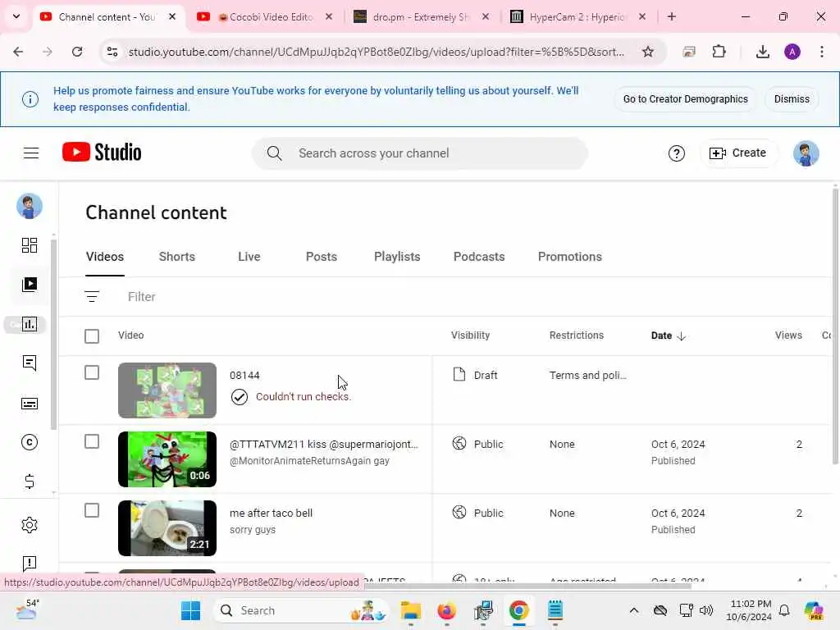Image resolution: width=840 pixels, height=630 pixels.
Task: Open Firefox from the taskbar
Action: tap(447, 610)
